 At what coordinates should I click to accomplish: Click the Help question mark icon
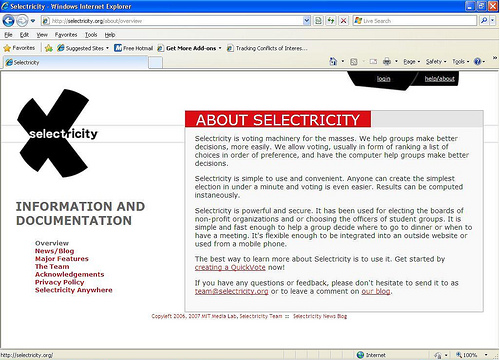click(478, 62)
